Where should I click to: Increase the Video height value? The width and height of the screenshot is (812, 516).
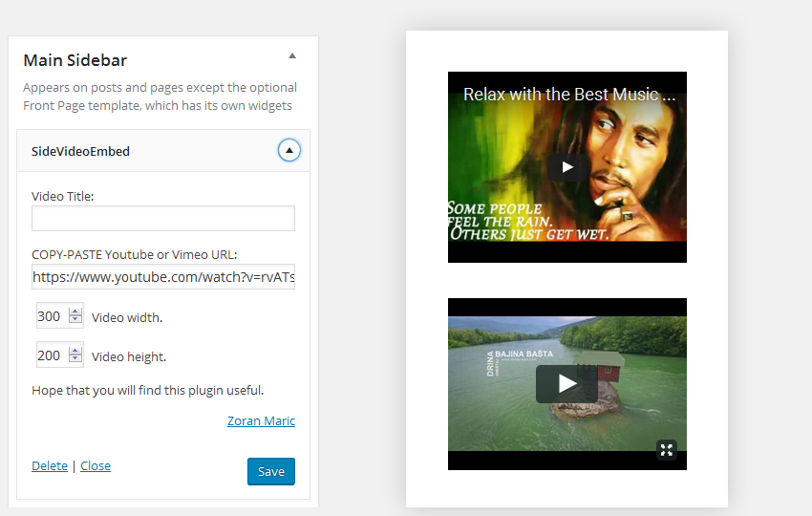75,351
